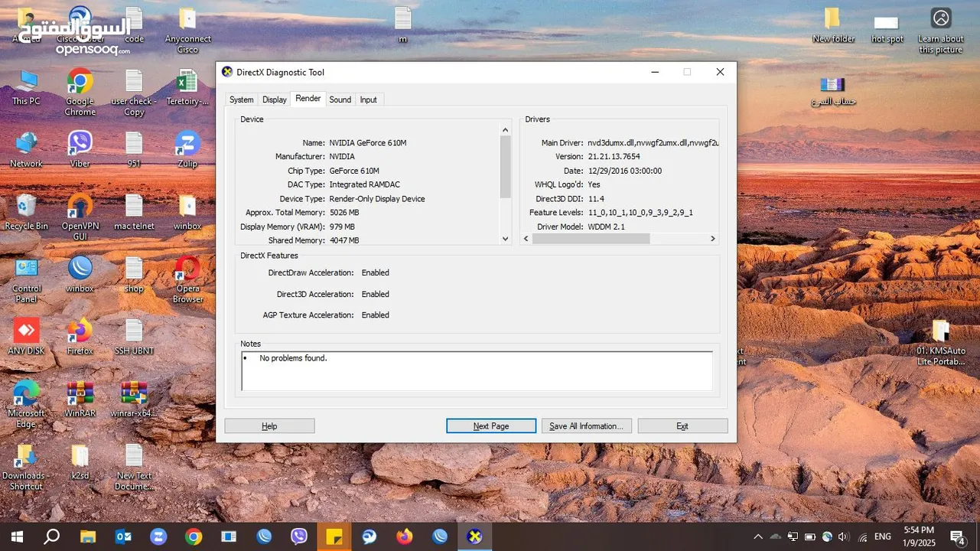This screenshot has width=980, height=551.
Task: Select the user check - Copy file
Action: tap(134, 93)
